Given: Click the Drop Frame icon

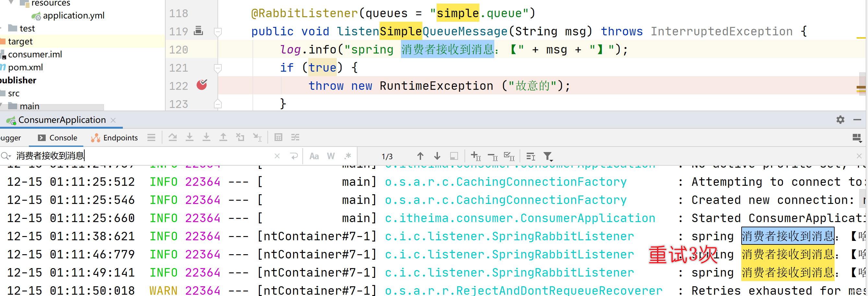Looking at the screenshot, I should 240,137.
